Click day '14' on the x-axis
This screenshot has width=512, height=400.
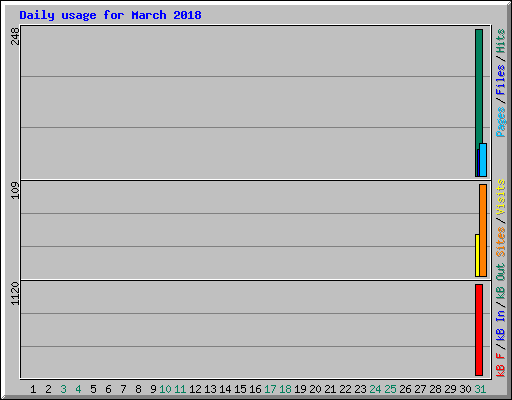pyautogui.click(x=225, y=389)
